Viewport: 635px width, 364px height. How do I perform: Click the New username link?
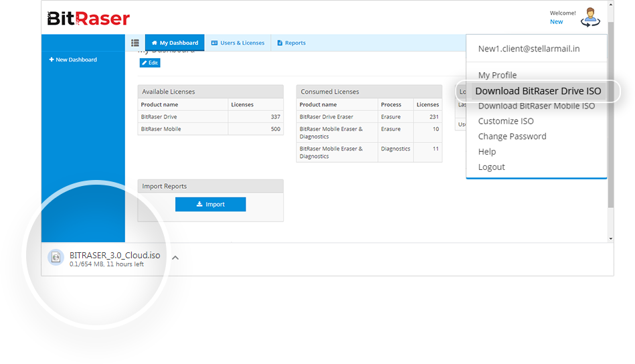(x=556, y=22)
